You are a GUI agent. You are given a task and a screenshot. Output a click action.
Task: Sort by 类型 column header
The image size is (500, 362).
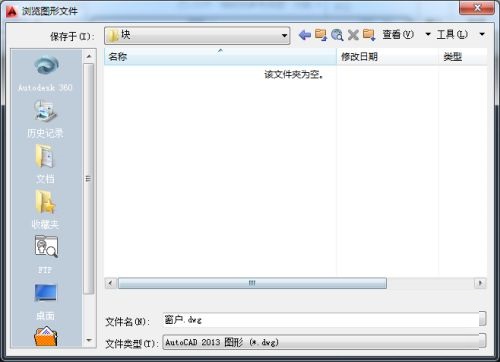point(463,56)
